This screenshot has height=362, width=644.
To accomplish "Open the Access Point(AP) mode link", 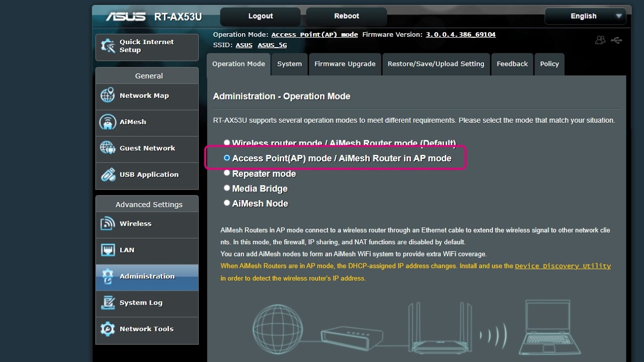I will [x=314, y=35].
